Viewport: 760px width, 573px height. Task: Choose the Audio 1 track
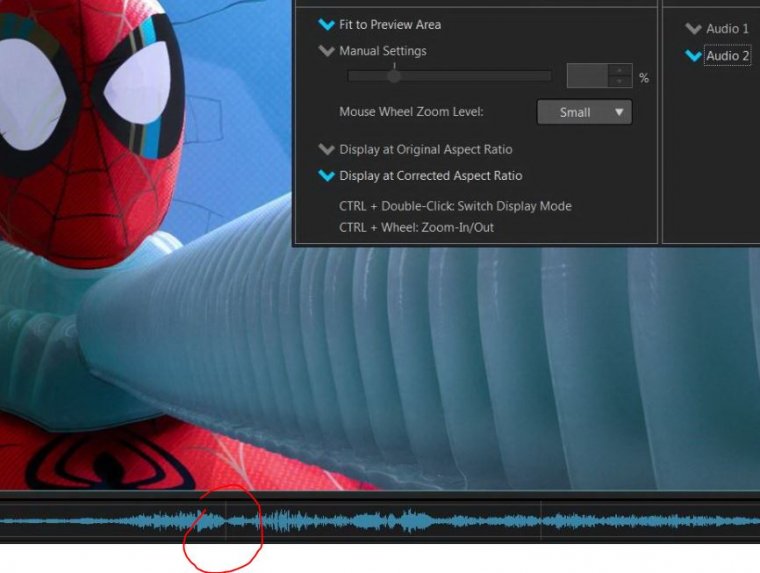coord(717,29)
